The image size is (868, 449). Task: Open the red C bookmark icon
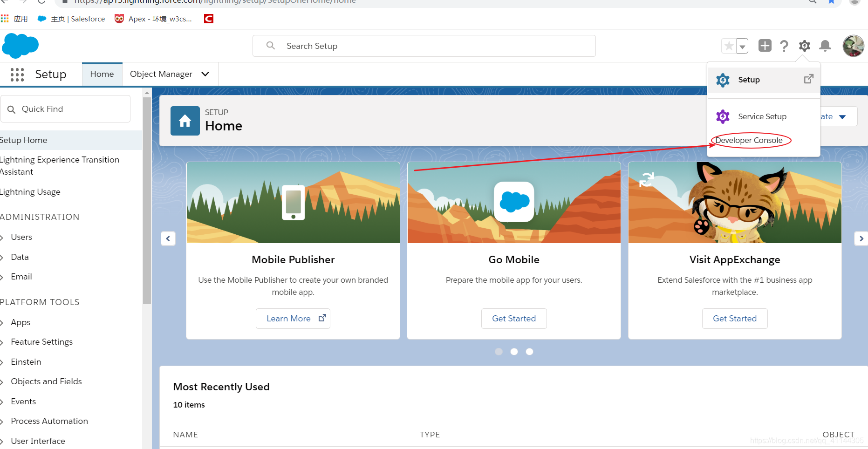pos(209,19)
